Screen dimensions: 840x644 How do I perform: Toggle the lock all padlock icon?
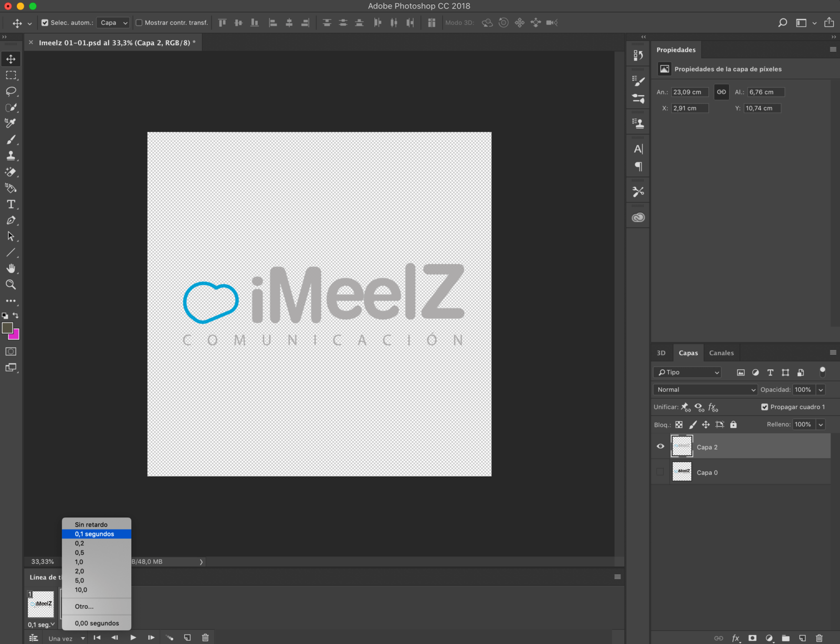point(733,424)
